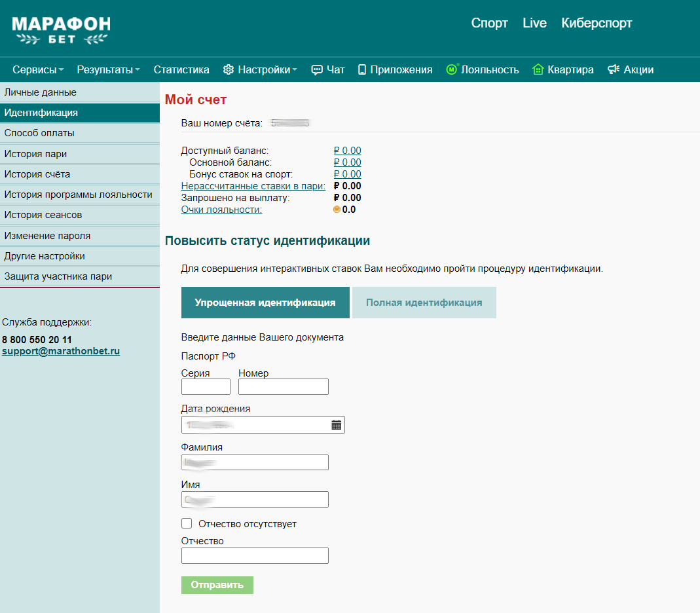Open the Очки лояльности link
This screenshot has height=613, width=700.
coord(221,210)
